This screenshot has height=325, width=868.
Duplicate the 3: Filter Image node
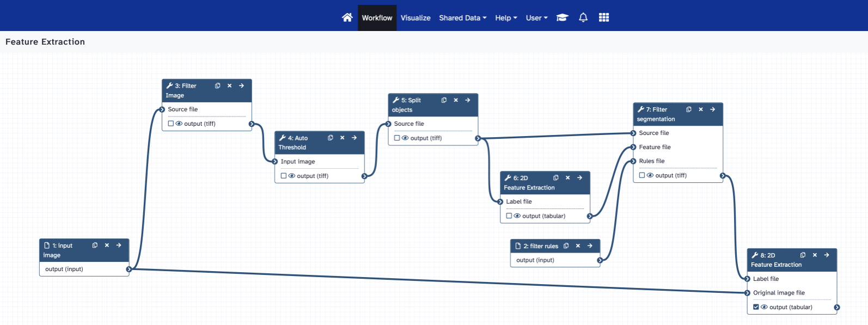(x=218, y=86)
